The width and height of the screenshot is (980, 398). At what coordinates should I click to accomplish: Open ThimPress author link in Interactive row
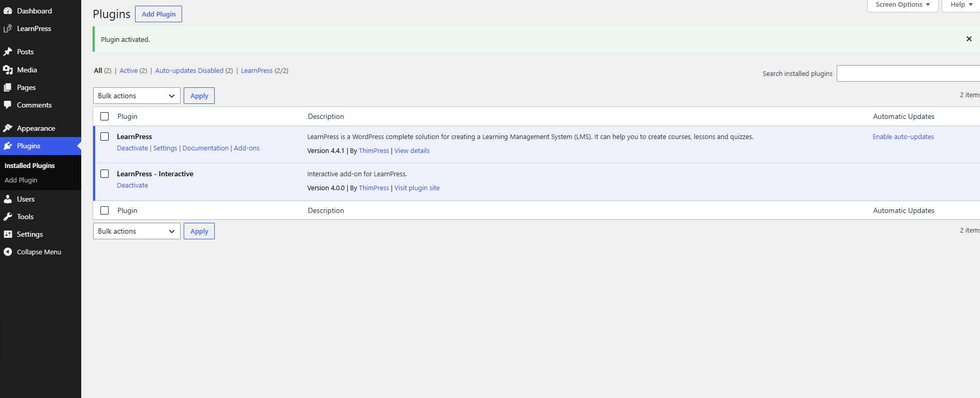374,188
